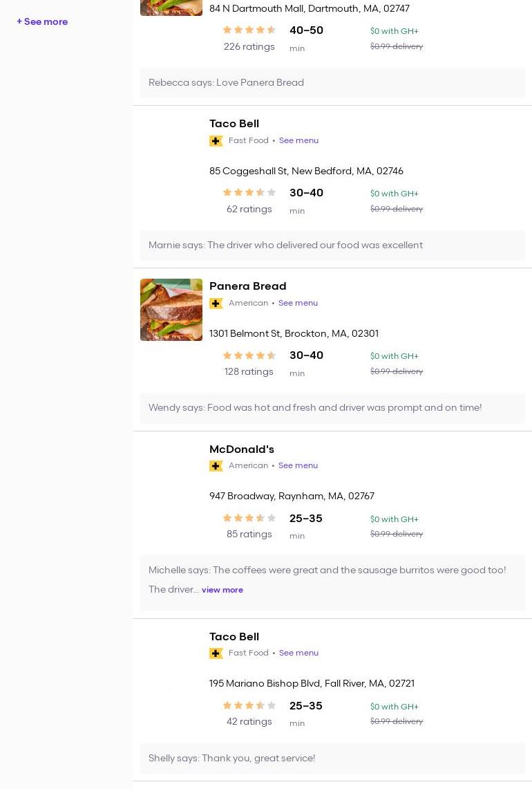
Task: Click the Panera Bread Brockton sandwich thumbnail
Action: tap(171, 310)
